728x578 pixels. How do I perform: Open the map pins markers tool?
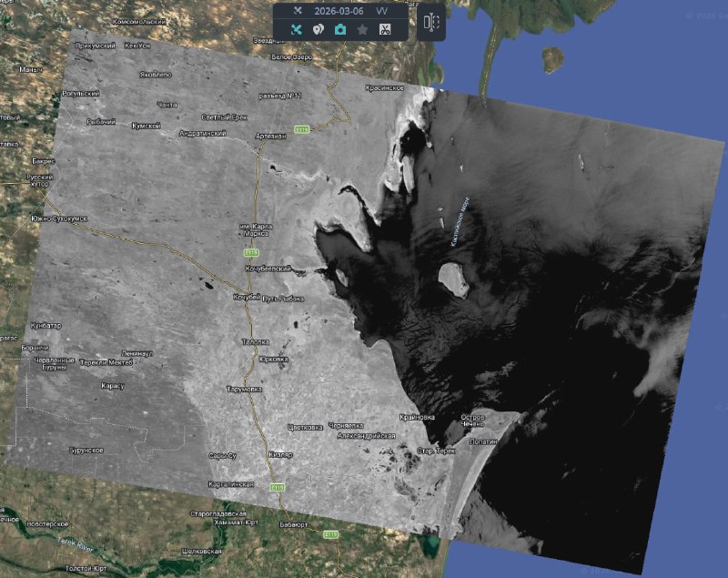point(318,29)
